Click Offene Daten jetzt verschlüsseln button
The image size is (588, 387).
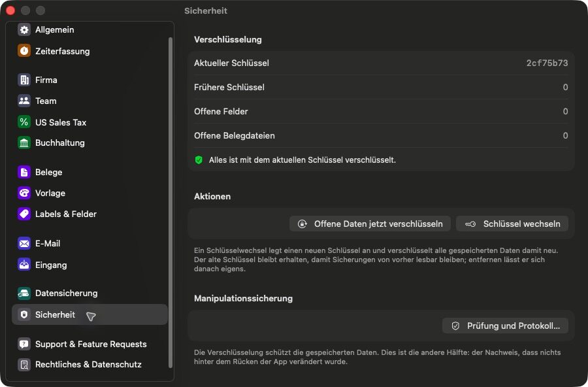[x=370, y=224]
